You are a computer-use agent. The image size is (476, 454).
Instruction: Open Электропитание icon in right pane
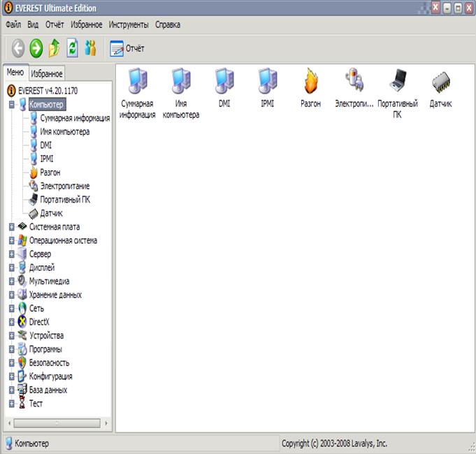tap(354, 88)
